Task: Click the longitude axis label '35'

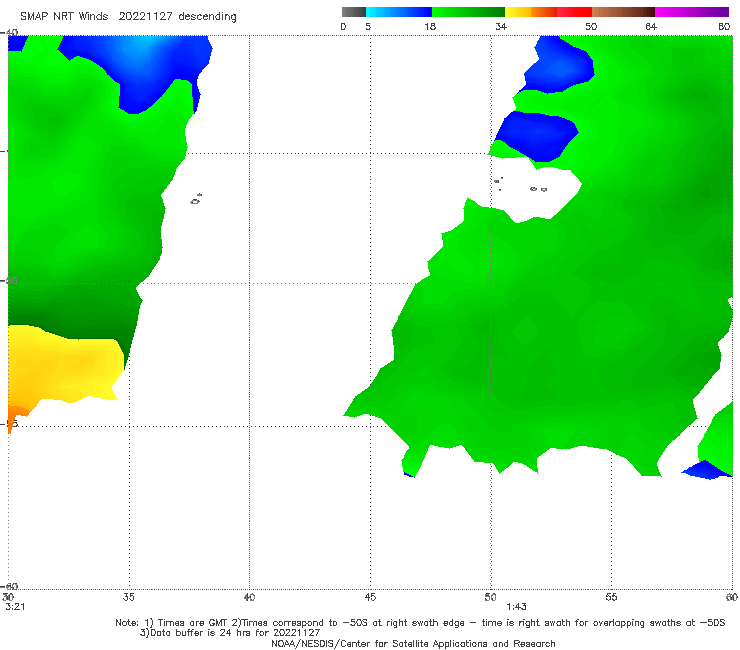Action: [128, 597]
